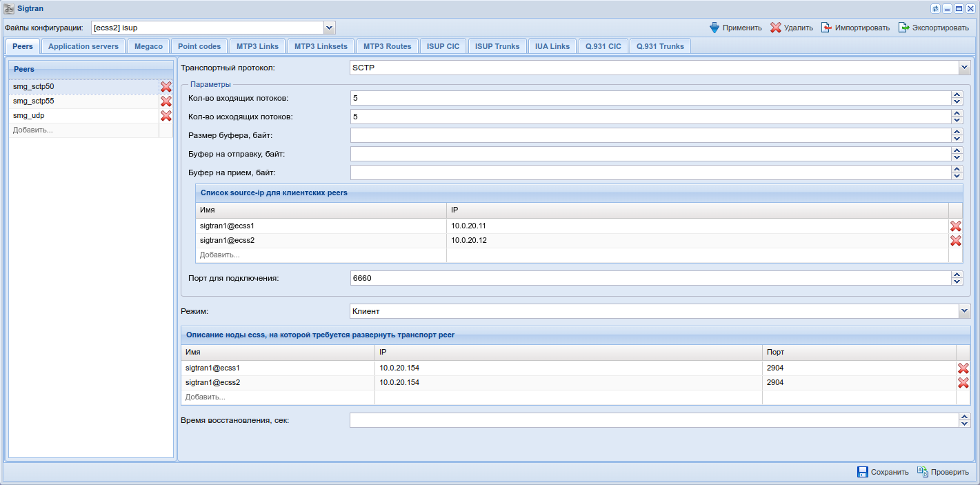Click the Время восстановления input field
The height and width of the screenshot is (485, 980).
654,420
